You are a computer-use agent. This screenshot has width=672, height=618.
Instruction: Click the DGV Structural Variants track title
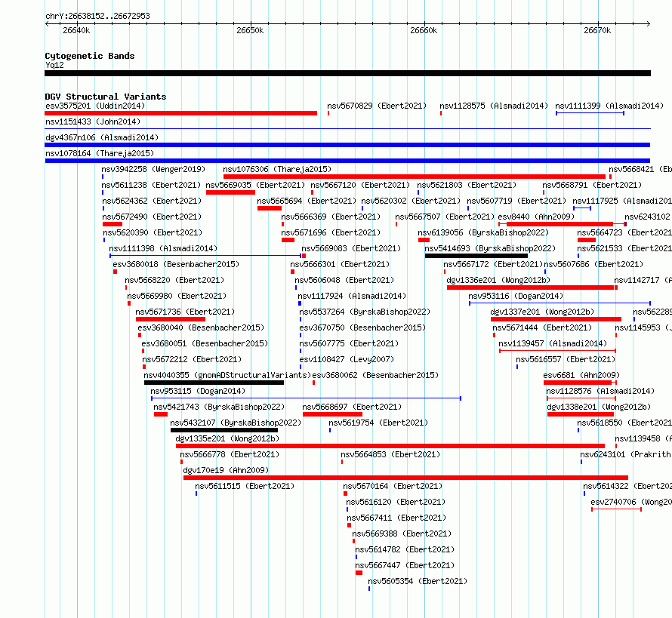(106, 97)
